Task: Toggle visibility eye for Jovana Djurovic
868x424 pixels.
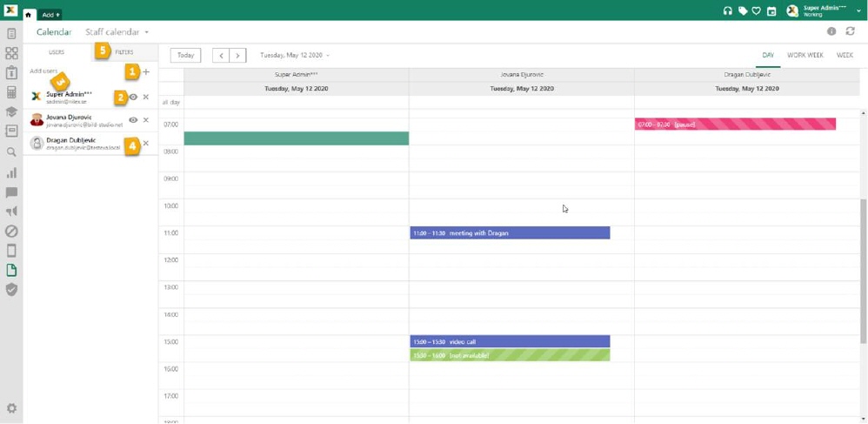Action: click(133, 120)
